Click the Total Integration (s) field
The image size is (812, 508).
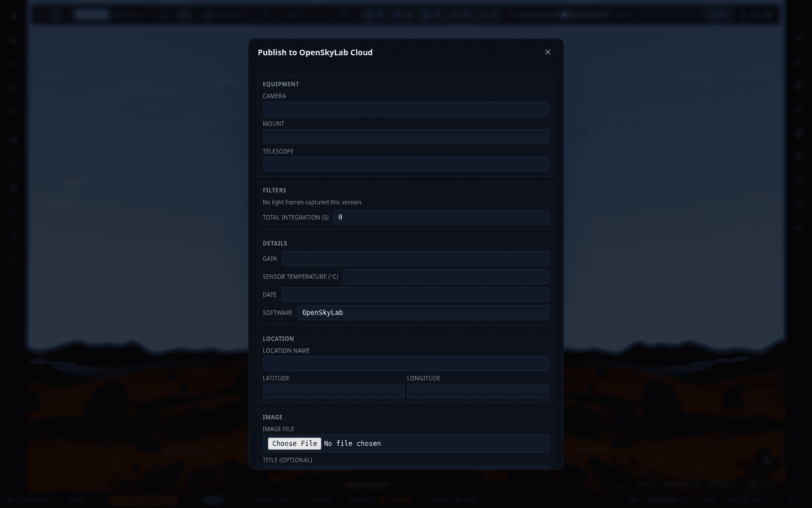click(441, 217)
